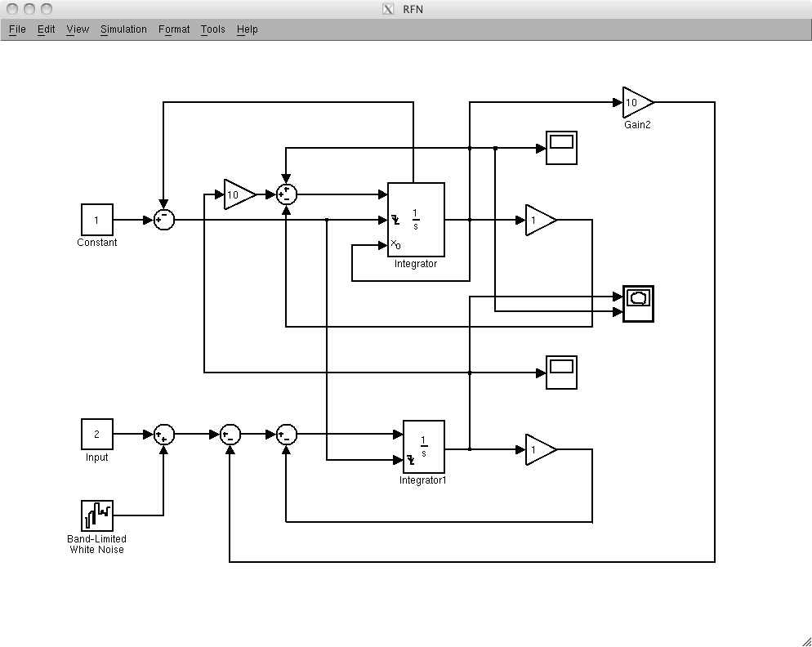Open the File menu
This screenshot has width=812, height=647.
[x=17, y=29]
